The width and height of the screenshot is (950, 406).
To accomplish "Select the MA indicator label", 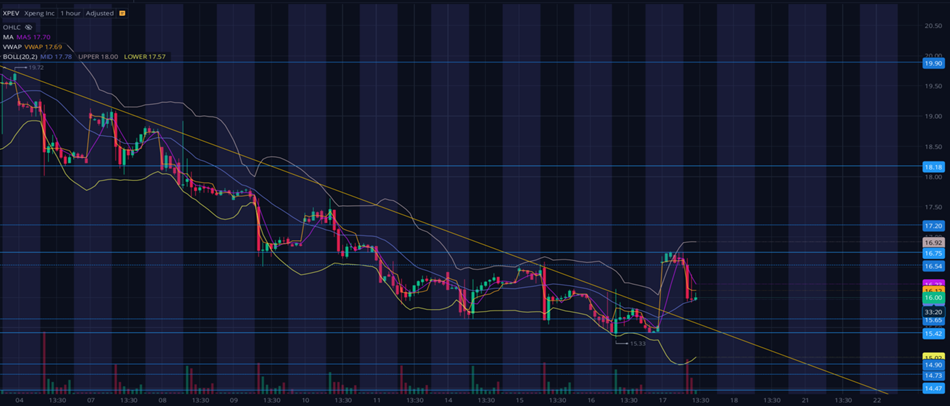I will pos(7,37).
